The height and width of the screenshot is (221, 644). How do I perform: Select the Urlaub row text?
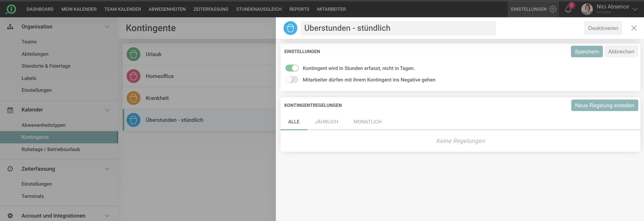pos(153,54)
